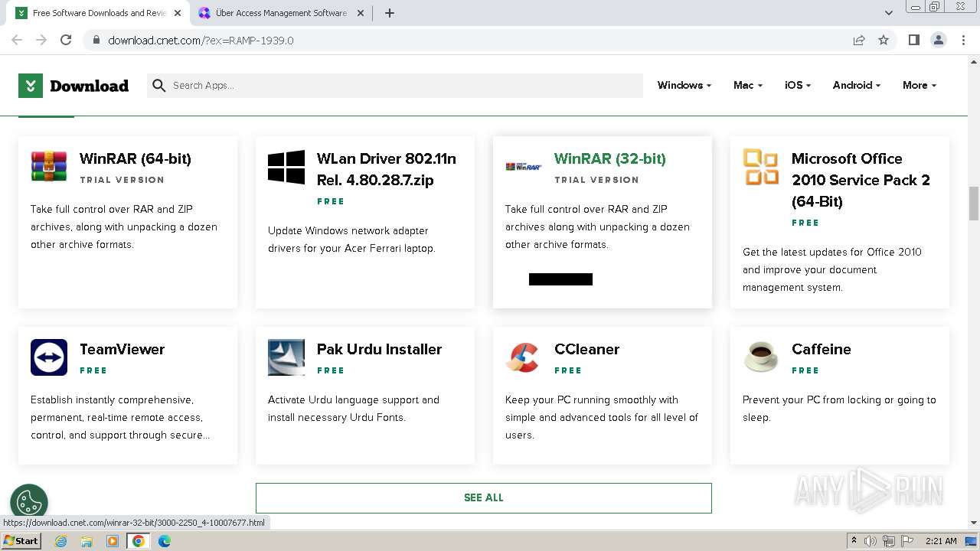Viewport: 980px width, 551px height.
Task: Open Microsoft Office 2010 Service Pack 2 link
Action: point(861,180)
